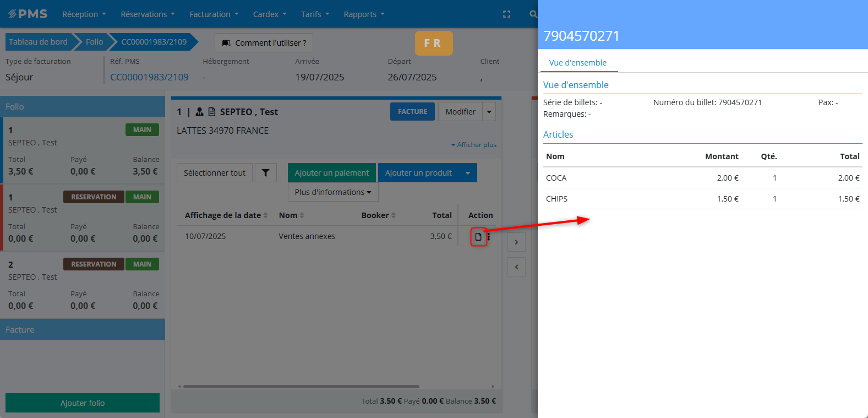Expand Plus d'informations dropdown
868x418 pixels.
[x=332, y=192]
